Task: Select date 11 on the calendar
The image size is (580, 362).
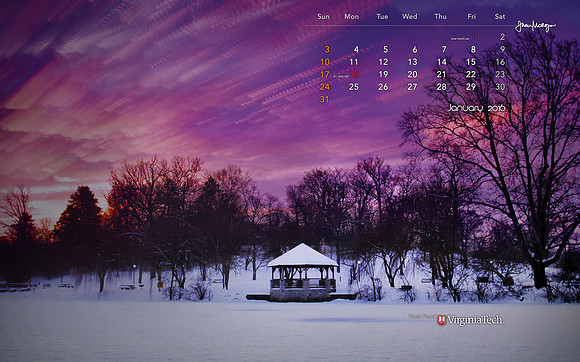Action: pos(354,62)
